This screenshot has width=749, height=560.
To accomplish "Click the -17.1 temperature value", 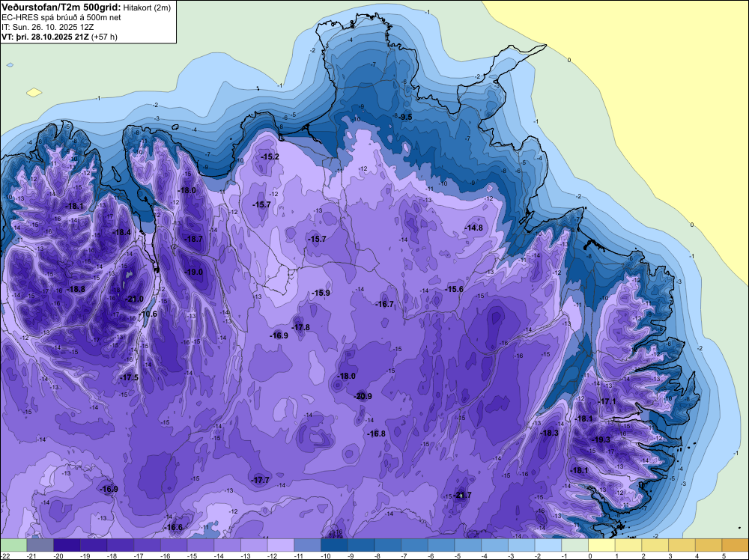I will (x=607, y=402).
